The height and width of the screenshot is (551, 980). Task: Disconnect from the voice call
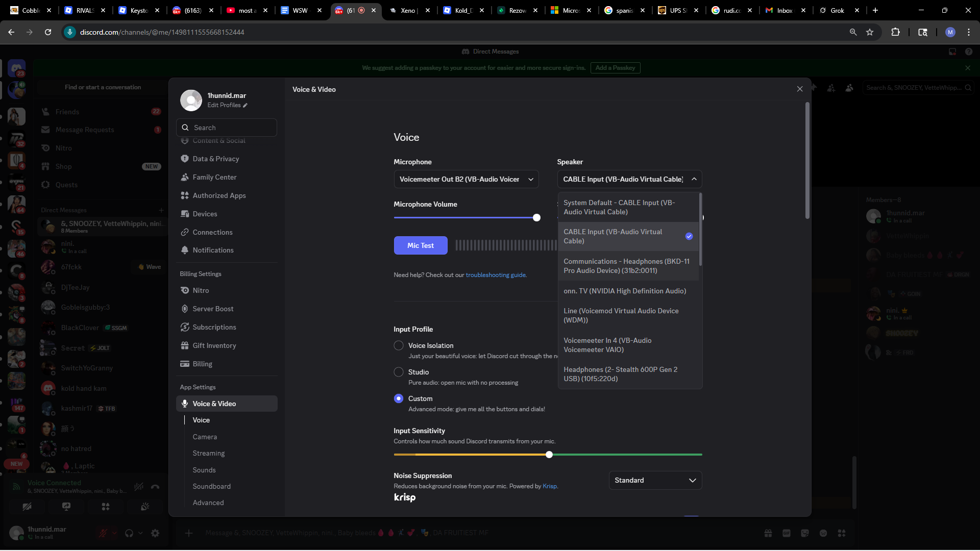point(155,487)
